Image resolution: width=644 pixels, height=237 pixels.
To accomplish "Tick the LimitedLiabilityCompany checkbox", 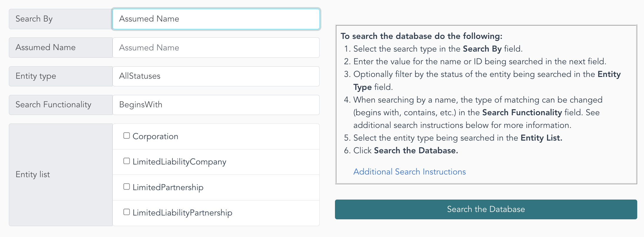I will [127, 161].
